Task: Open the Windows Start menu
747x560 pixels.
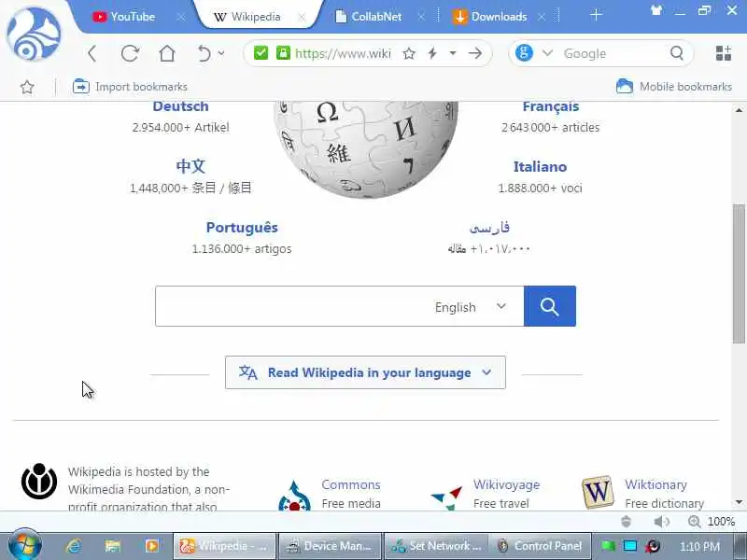Action: click(24, 546)
